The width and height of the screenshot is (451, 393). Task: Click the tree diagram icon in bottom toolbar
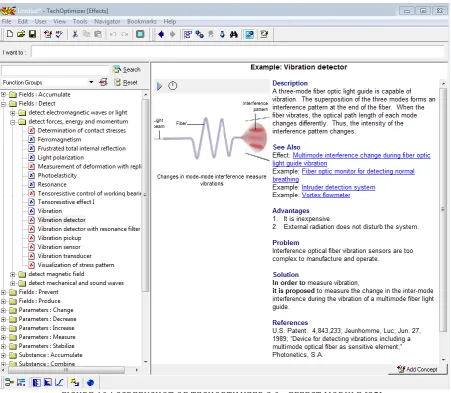point(9,382)
